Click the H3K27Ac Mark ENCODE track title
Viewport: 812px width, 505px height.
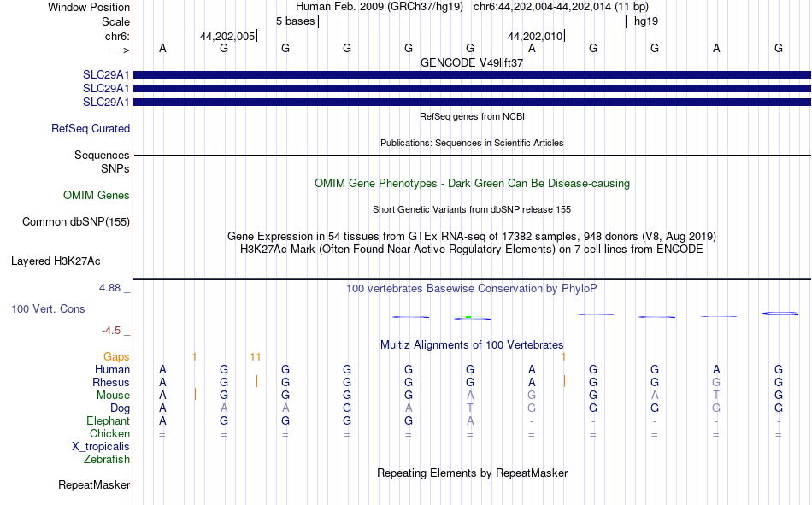pyautogui.click(x=472, y=250)
